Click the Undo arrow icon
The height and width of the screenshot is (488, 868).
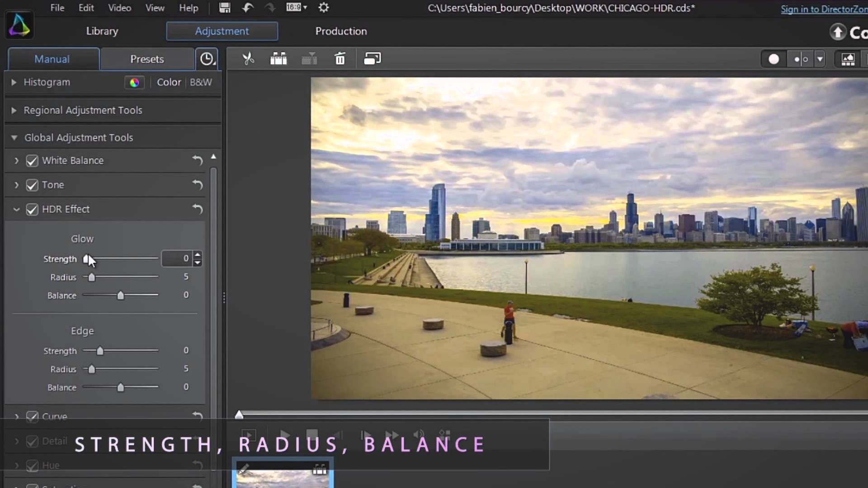point(248,8)
